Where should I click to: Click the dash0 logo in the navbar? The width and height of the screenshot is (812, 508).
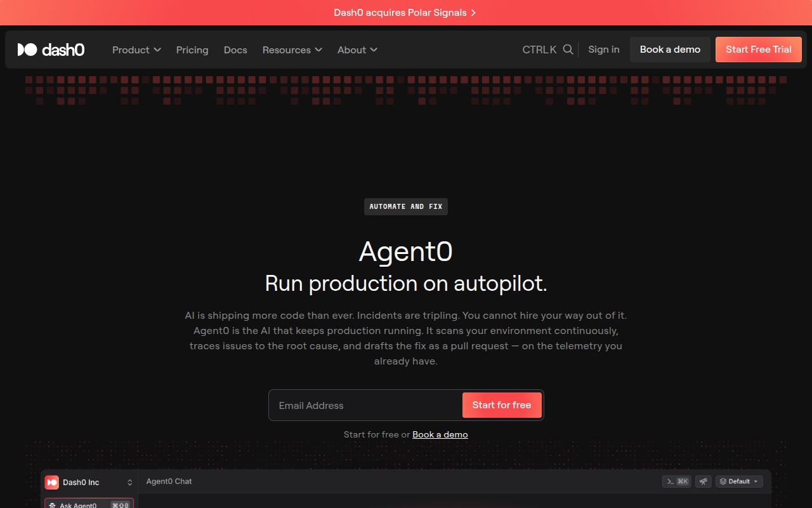pos(51,50)
